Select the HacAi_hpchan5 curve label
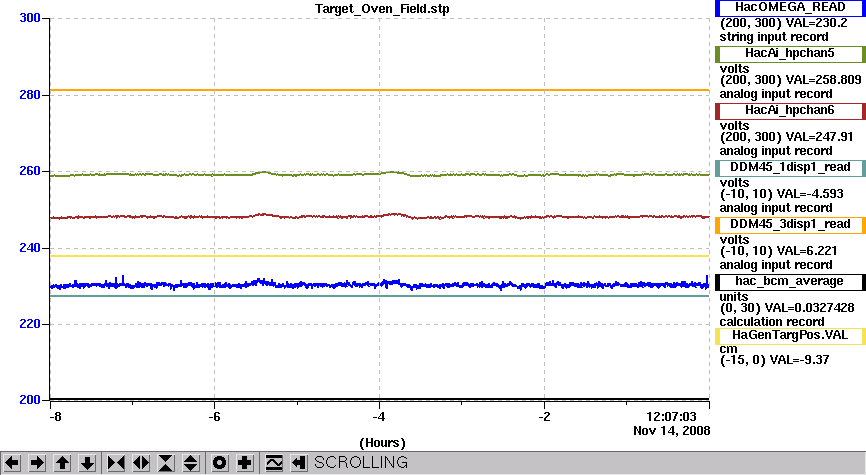The height and width of the screenshot is (475, 866). [x=790, y=54]
